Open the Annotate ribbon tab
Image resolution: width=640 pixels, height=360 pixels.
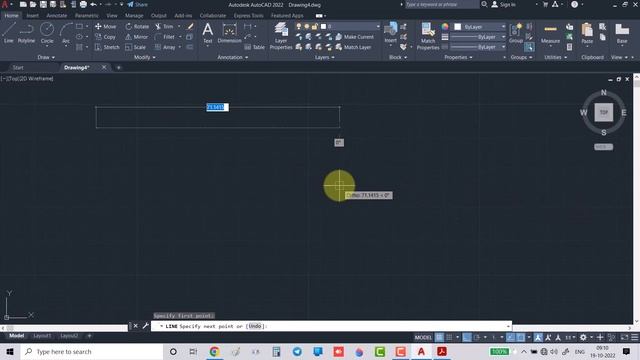(x=57, y=16)
